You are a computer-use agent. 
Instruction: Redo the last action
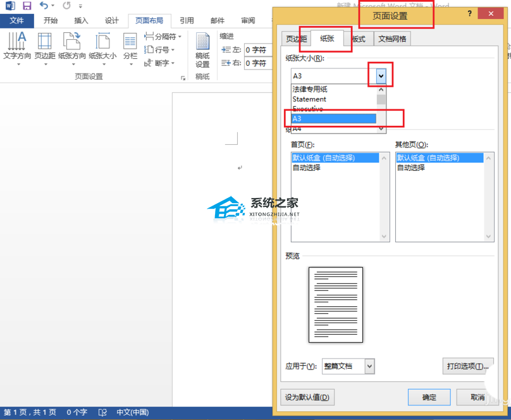66,6
